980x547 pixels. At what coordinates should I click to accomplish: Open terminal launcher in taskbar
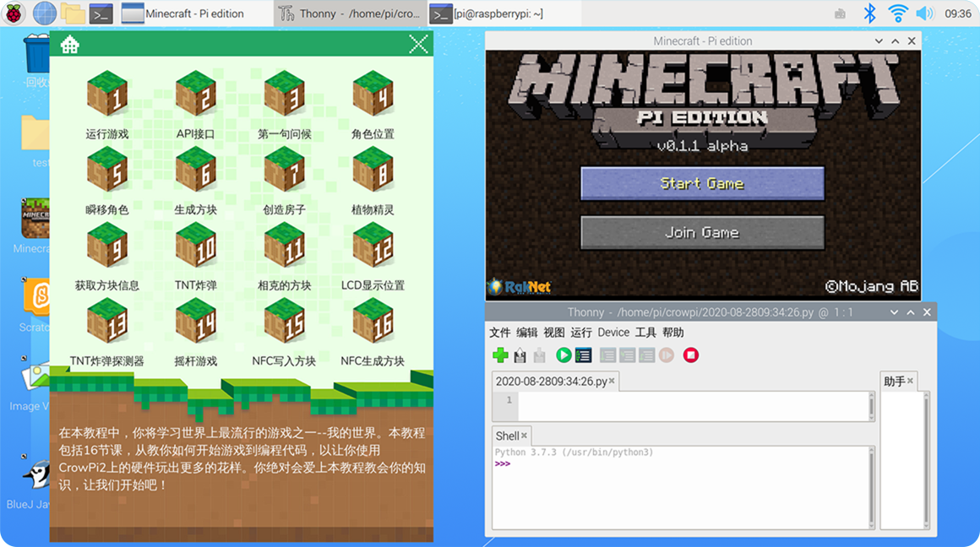click(101, 14)
